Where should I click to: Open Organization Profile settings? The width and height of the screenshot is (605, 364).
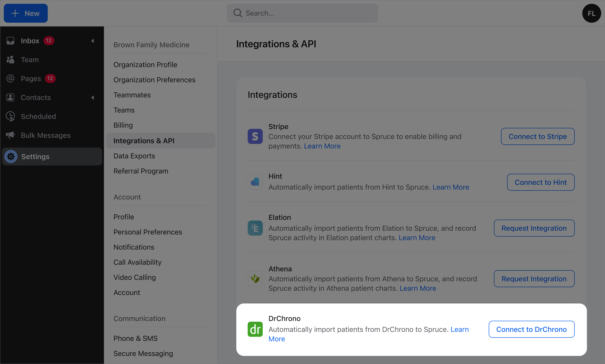(x=145, y=65)
